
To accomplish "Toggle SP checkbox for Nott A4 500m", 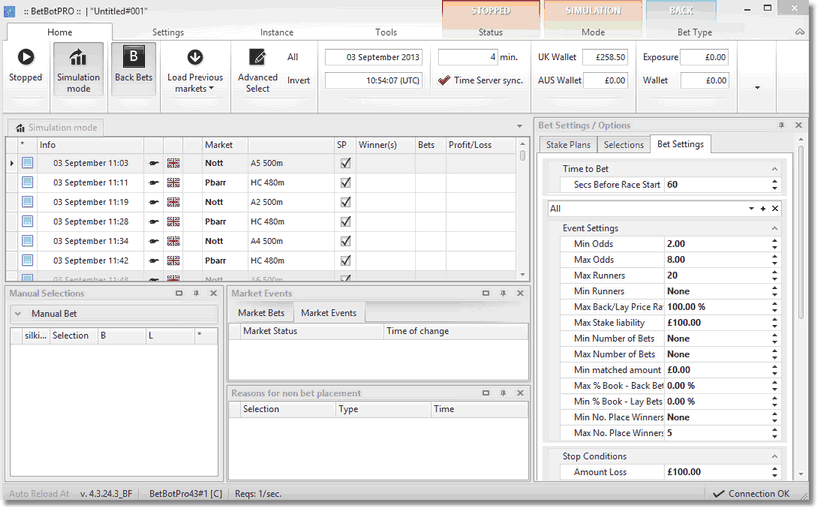I will 345,241.
